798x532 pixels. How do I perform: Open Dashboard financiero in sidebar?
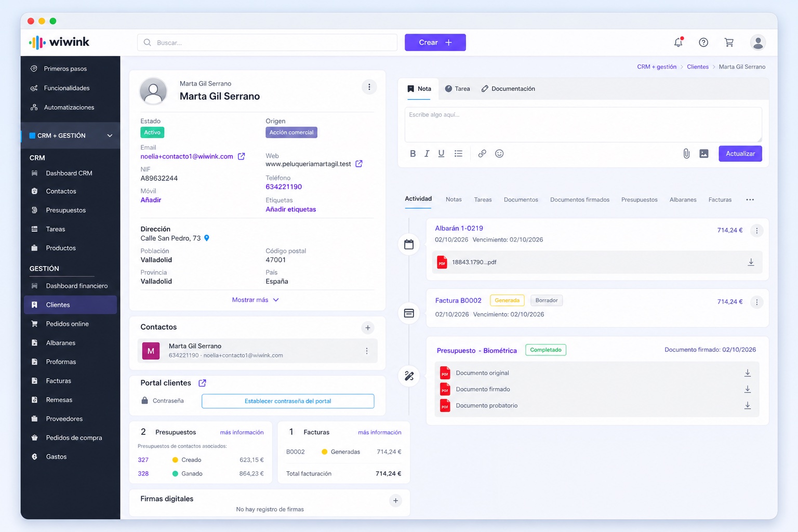click(70, 286)
